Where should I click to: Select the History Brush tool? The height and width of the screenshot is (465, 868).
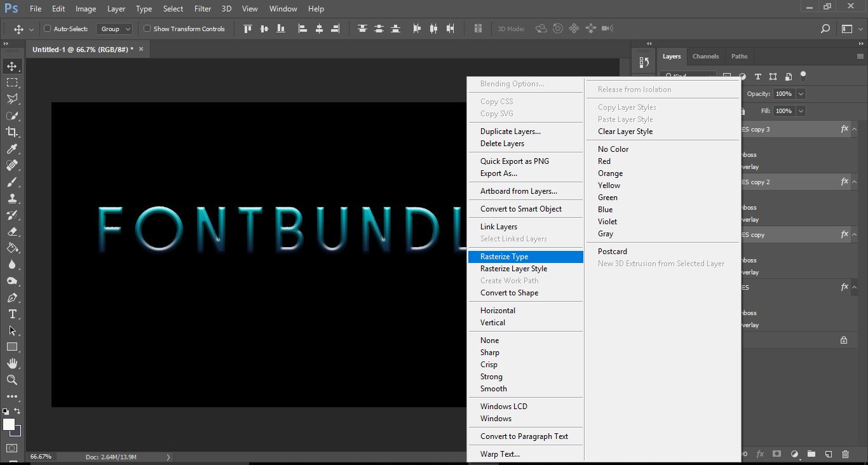point(12,215)
